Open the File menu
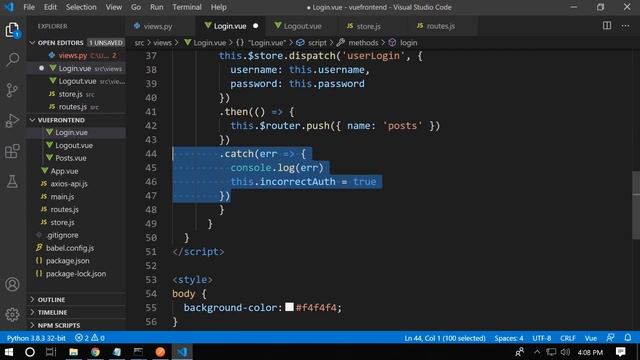Viewport: 640px width, 360px height. (29, 7)
